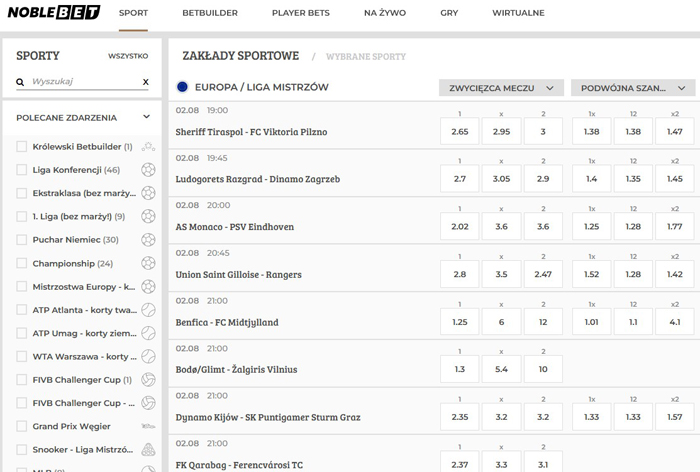Click the football icon beside Liga Konferencji
The width and height of the screenshot is (700, 472).
pyautogui.click(x=148, y=170)
